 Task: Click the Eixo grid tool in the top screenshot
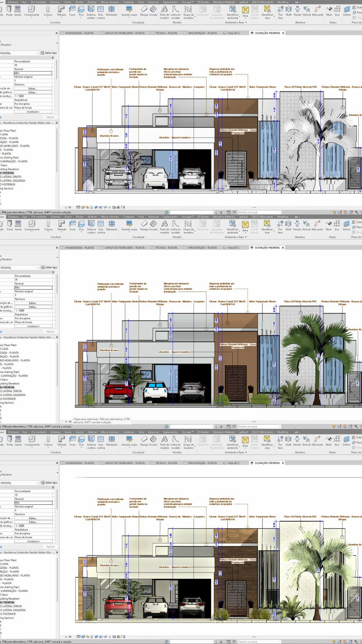pyautogui.click(x=337, y=11)
